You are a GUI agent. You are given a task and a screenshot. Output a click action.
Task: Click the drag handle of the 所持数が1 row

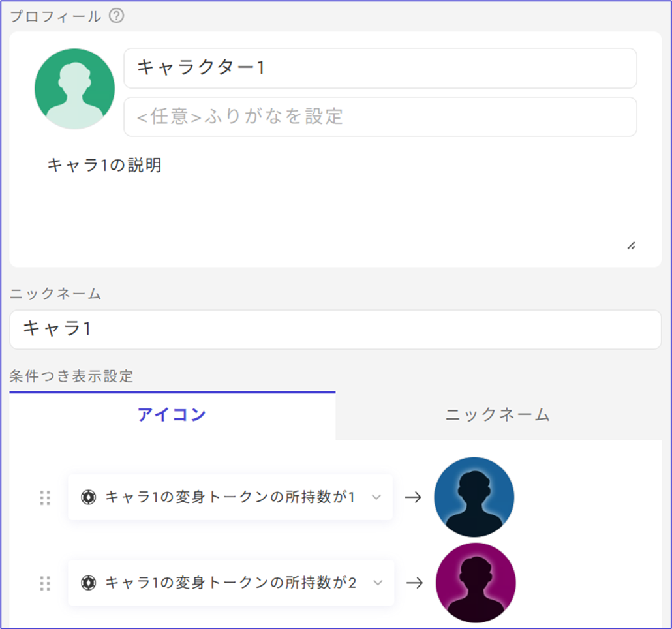click(45, 497)
